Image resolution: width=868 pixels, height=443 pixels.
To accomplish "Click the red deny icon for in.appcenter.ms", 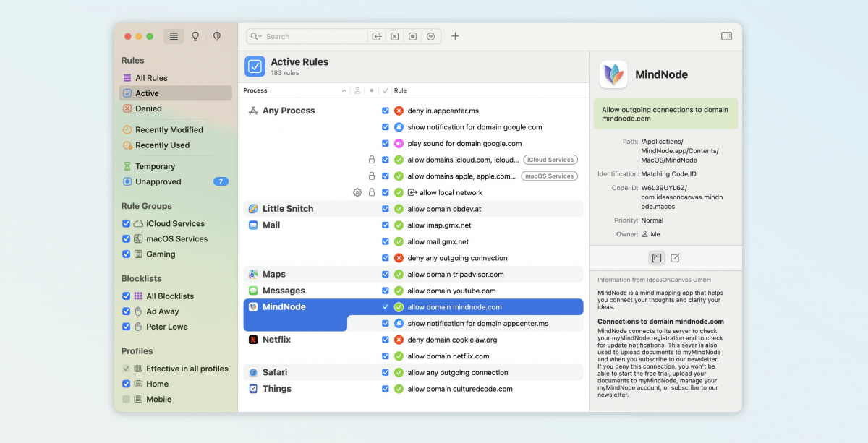I will 399,111.
